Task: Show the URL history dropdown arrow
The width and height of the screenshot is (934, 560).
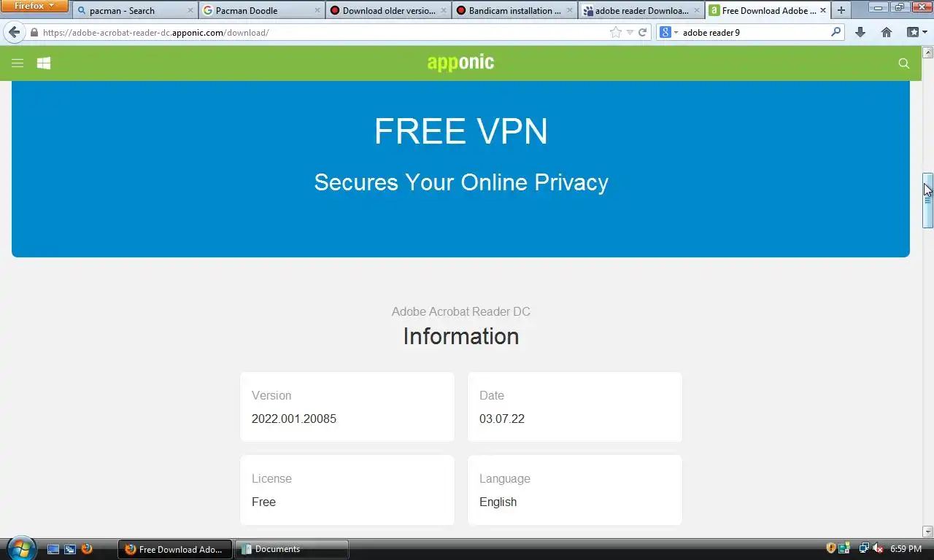Action: [x=630, y=32]
